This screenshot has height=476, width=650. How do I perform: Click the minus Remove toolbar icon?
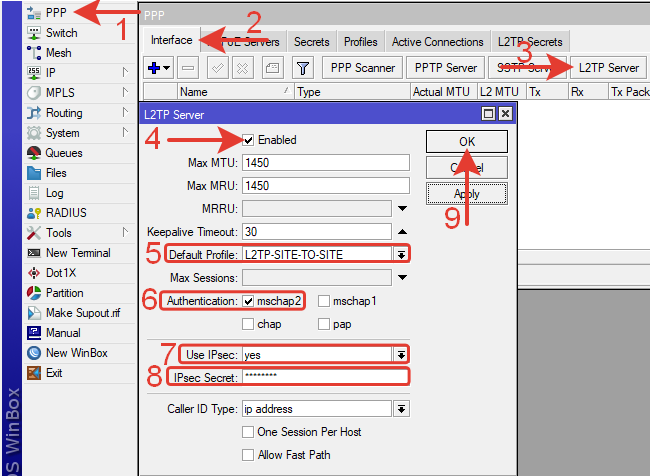tap(188, 68)
